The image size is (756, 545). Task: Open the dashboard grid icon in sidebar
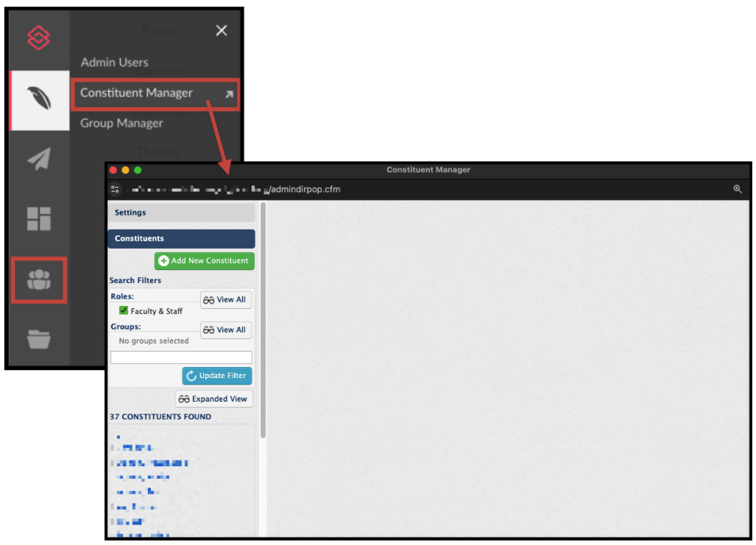39,218
